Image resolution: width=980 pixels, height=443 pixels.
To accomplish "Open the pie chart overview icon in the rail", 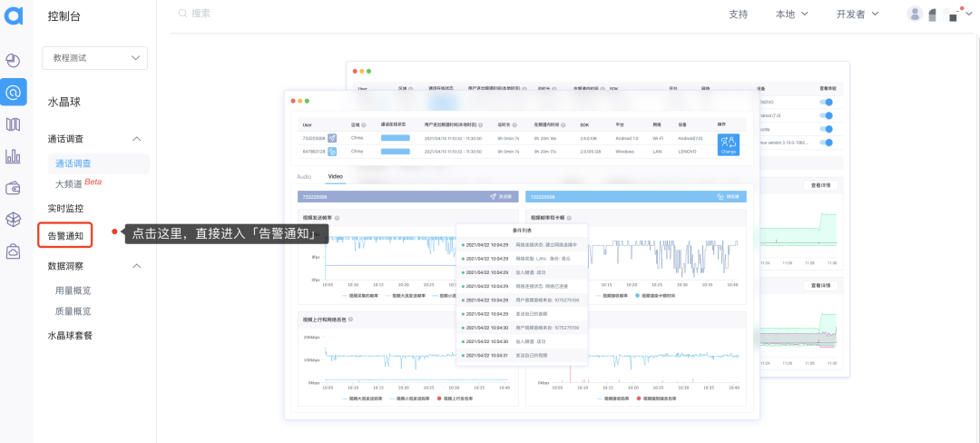I will coord(13,61).
